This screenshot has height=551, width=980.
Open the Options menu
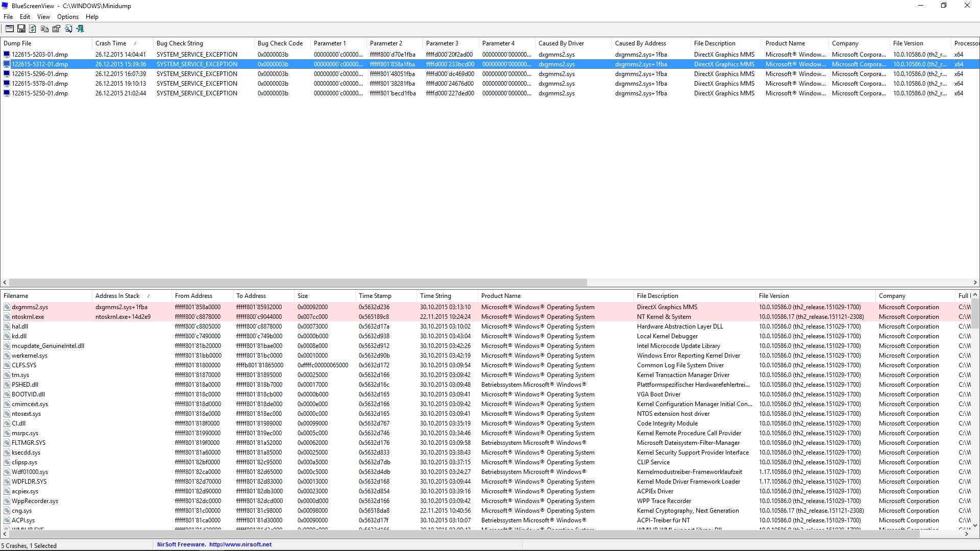click(x=67, y=17)
